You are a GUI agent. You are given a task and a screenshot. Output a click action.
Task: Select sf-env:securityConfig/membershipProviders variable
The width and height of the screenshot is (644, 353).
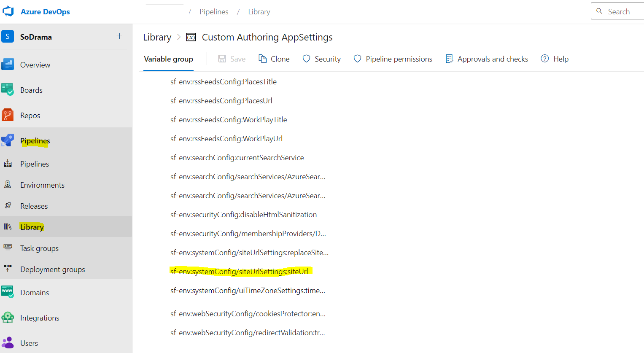(x=248, y=234)
